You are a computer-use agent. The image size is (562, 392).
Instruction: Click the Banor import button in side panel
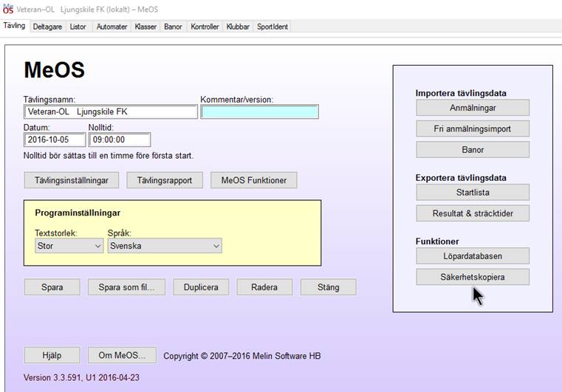tap(473, 150)
